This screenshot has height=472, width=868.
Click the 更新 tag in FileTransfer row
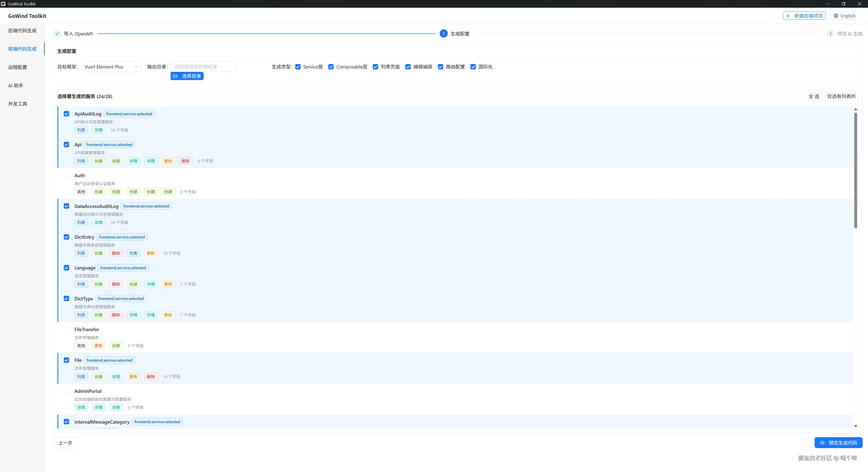point(98,346)
